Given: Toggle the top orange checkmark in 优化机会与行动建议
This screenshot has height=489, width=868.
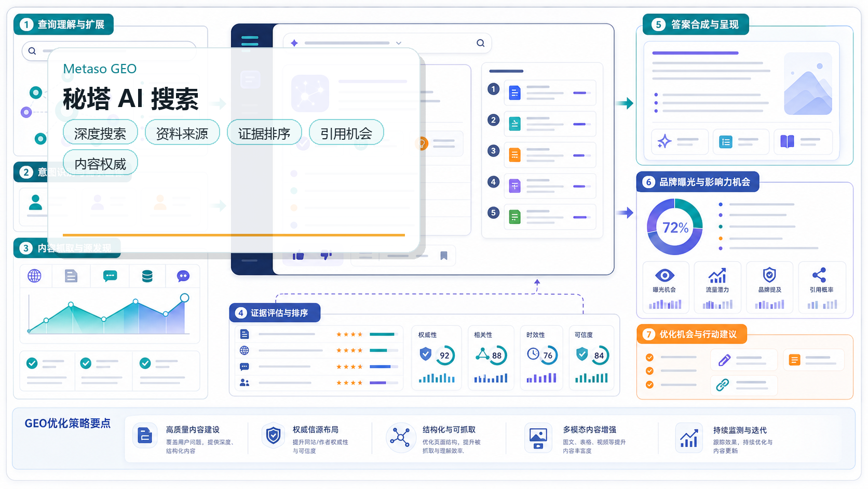Looking at the screenshot, I should point(649,358).
